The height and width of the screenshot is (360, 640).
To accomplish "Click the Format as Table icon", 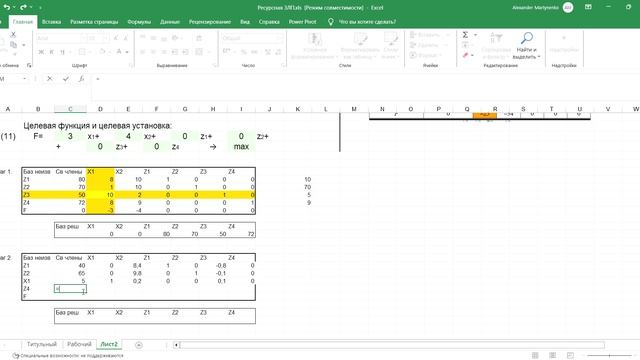I will [x=360, y=39].
